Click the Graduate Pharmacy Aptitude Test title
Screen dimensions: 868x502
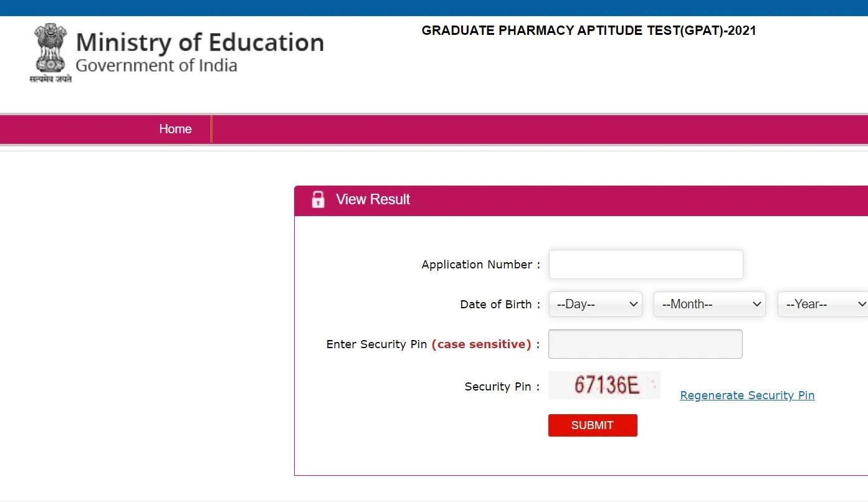tap(588, 31)
